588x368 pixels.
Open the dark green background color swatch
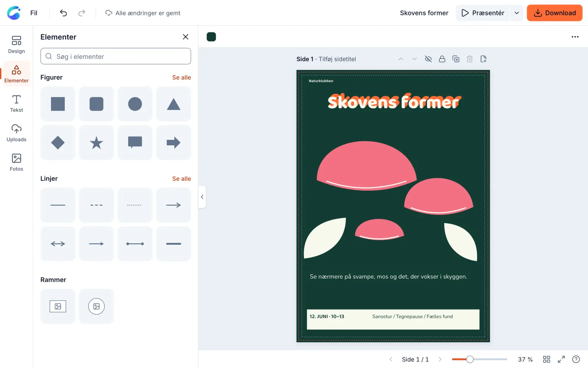click(x=211, y=37)
